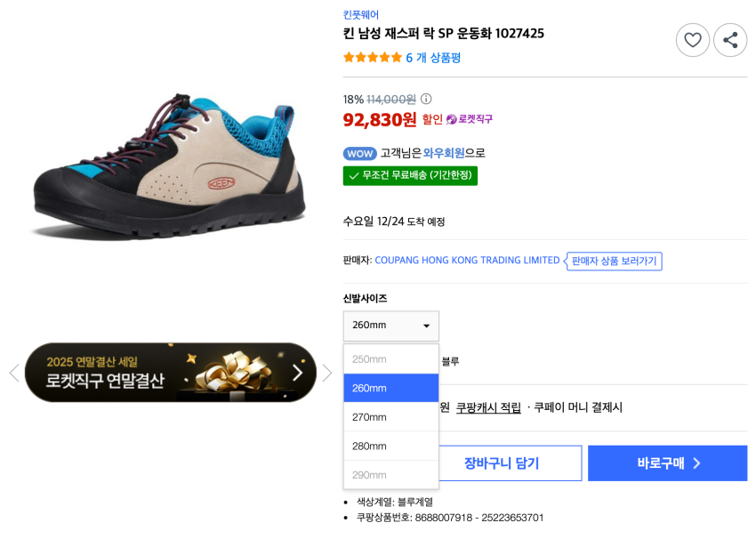Click the 쿠팡캐시 적립 link

488,407
